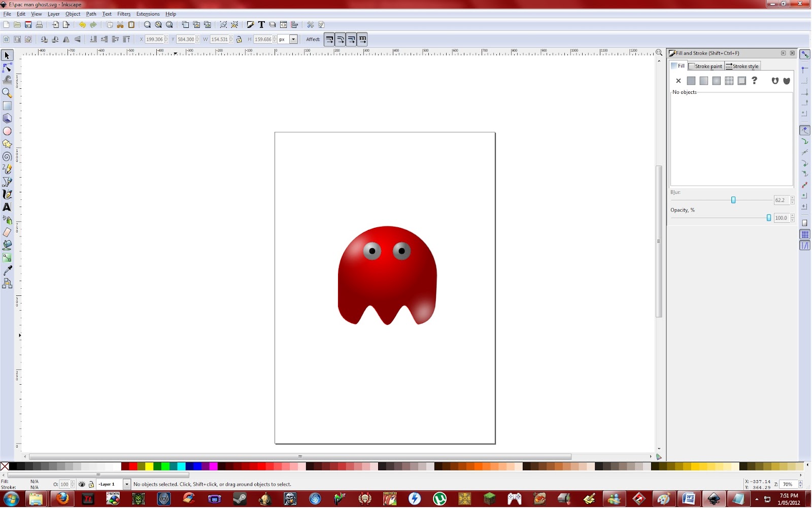Choose No paint X button

click(x=679, y=81)
